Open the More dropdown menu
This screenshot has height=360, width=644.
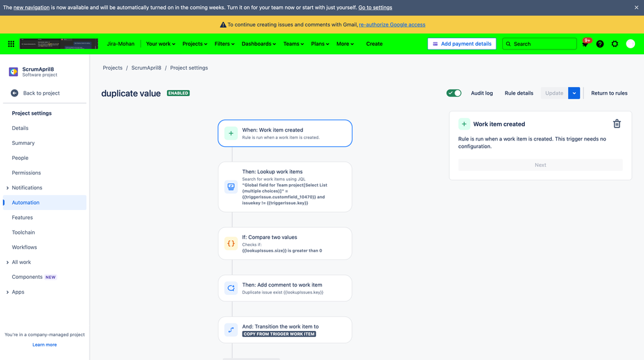point(345,44)
